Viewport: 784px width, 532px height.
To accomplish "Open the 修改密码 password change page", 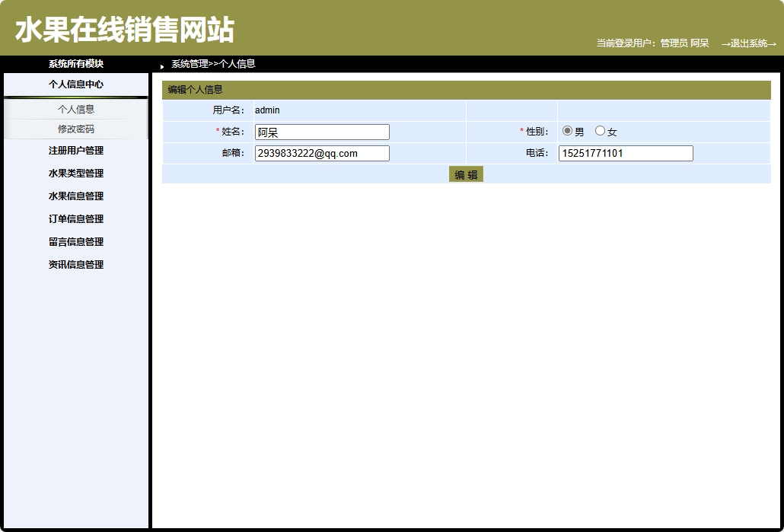I will point(75,129).
